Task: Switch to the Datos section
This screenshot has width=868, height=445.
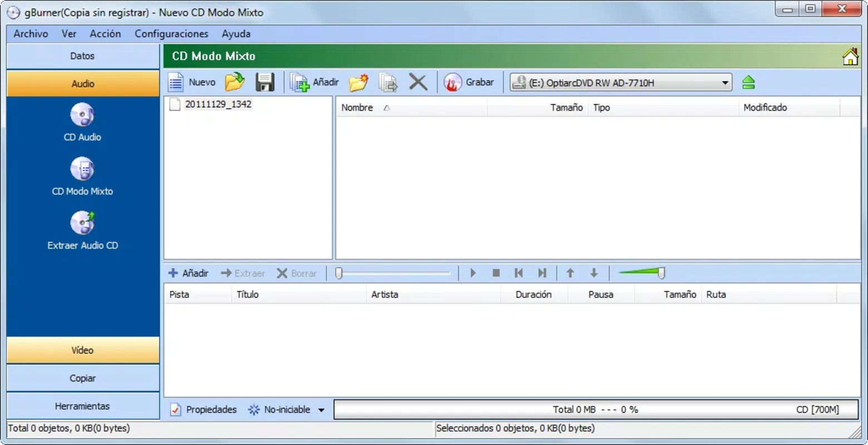Action: [x=82, y=56]
